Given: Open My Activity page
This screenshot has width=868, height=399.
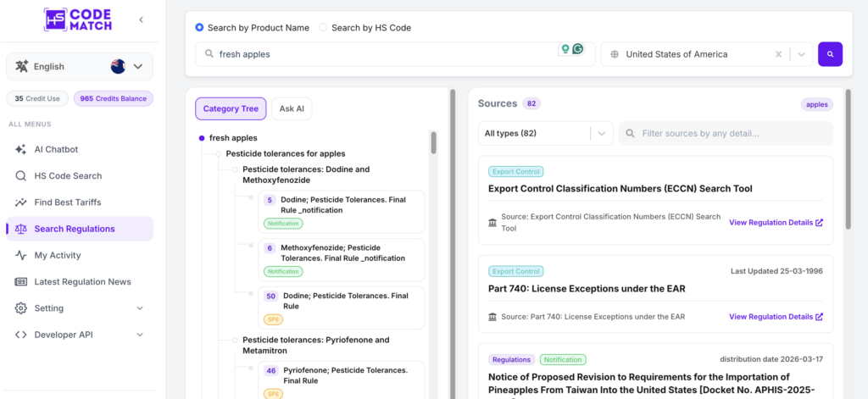Looking at the screenshot, I should coord(80,255).
